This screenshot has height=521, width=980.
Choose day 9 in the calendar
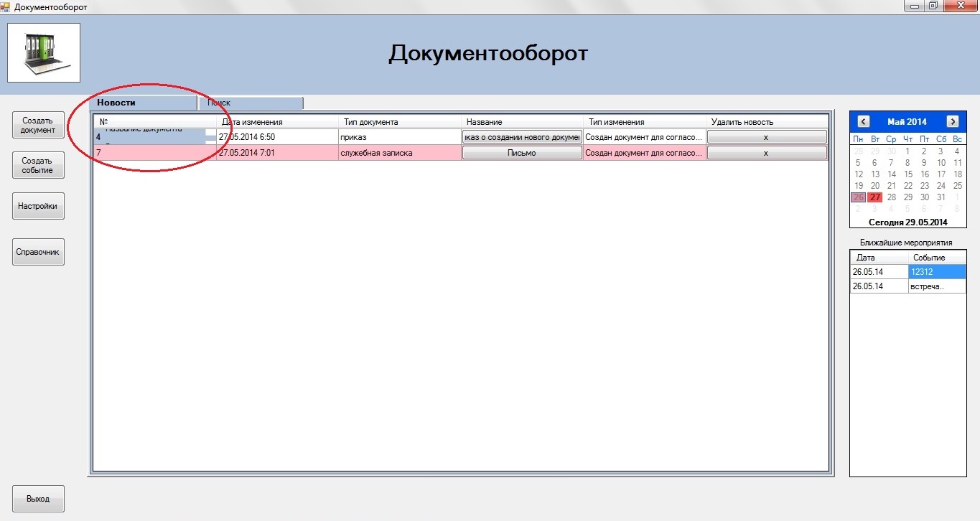(925, 163)
